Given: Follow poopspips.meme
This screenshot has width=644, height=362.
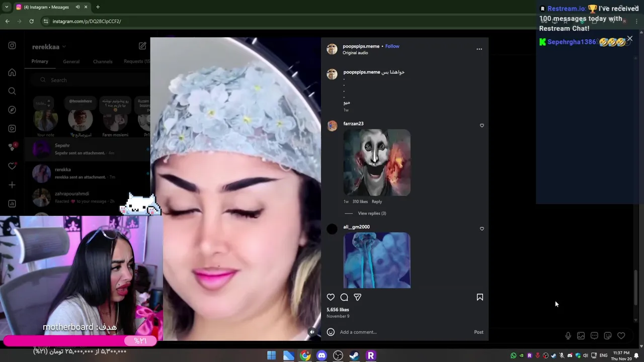Looking at the screenshot, I should click(x=392, y=46).
